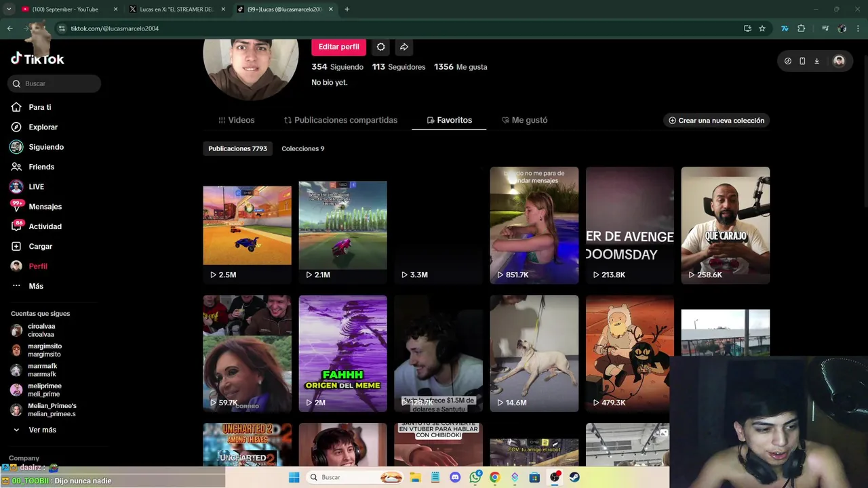Expand Ver más followed accounts

[35, 430]
